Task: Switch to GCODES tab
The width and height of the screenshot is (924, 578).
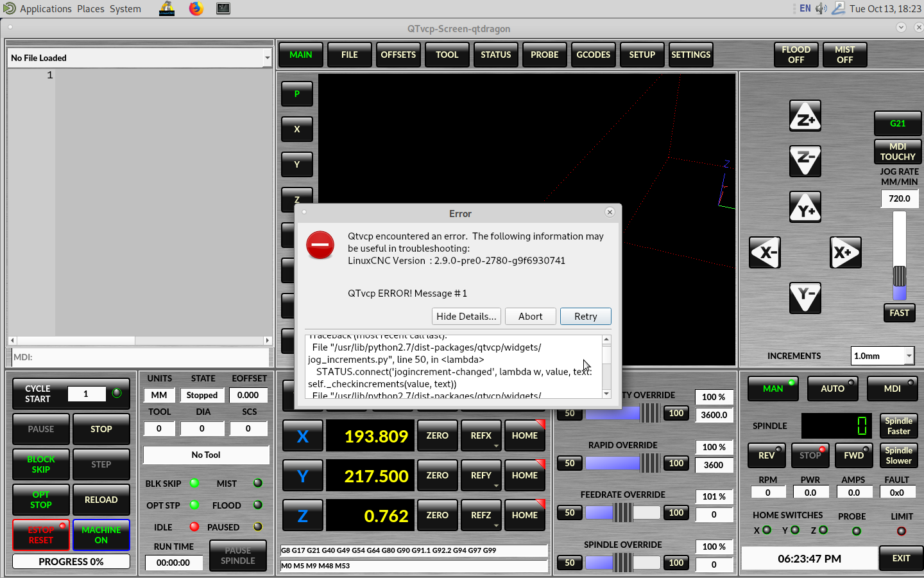Action: (x=594, y=55)
